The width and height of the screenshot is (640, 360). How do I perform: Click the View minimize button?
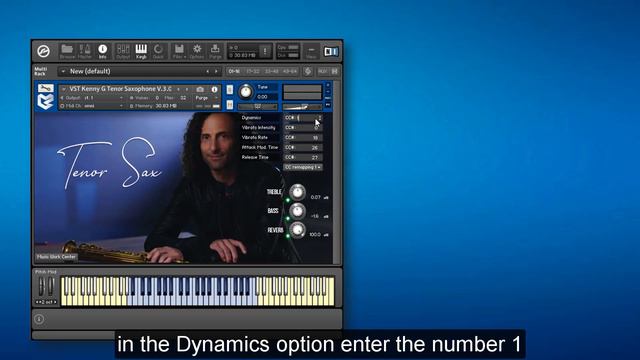311,51
